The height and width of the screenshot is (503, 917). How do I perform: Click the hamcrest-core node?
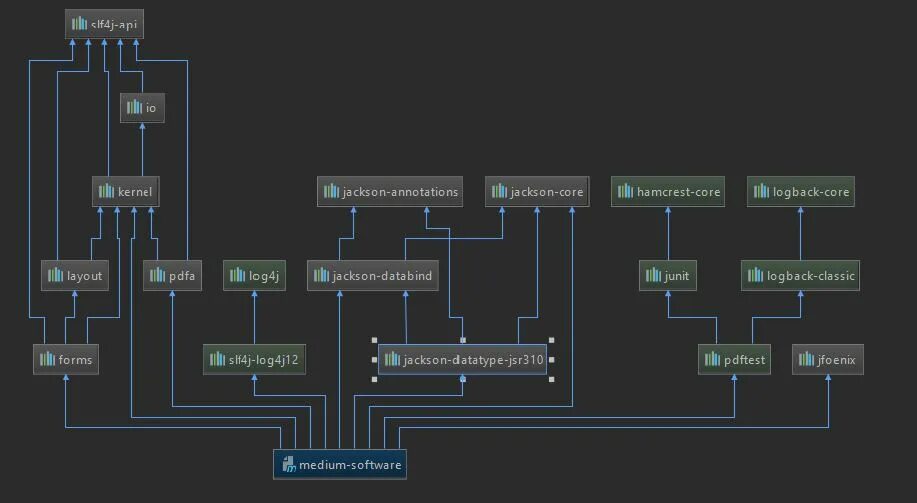tap(668, 191)
